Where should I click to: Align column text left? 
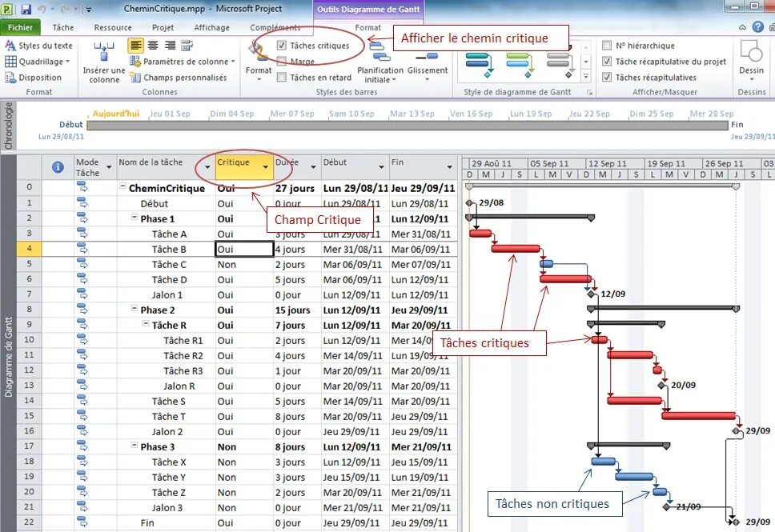tap(136, 46)
